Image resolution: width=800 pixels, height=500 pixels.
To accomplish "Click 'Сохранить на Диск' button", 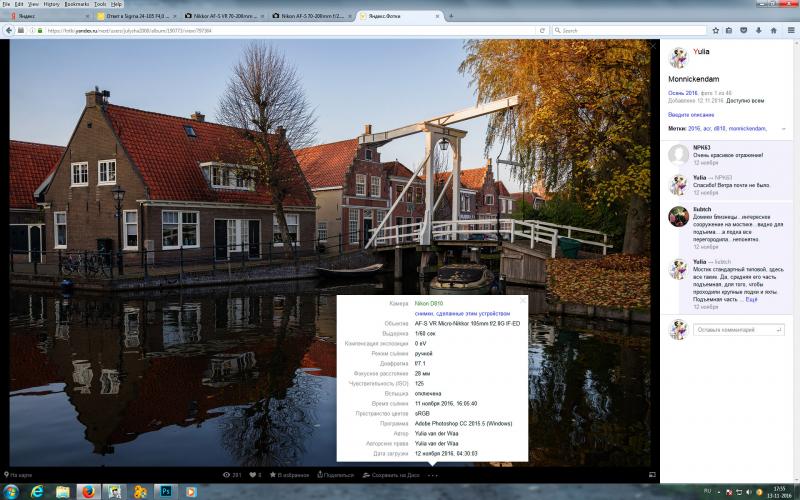I will (391, 475).
